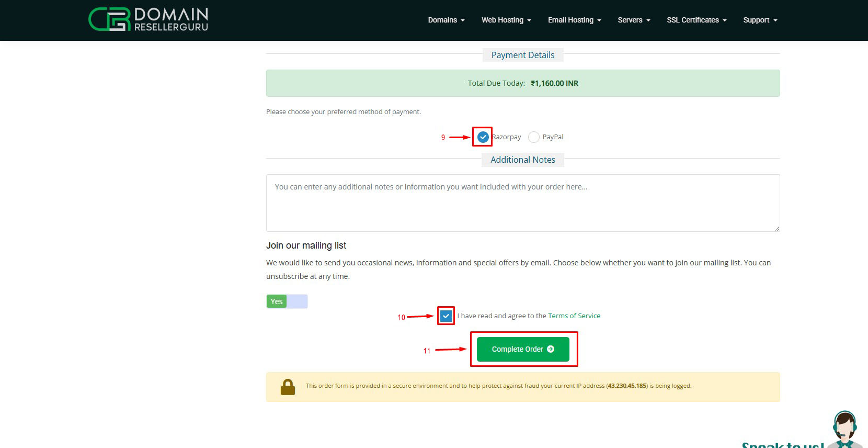Select the Razorpay payment method
868x448 pixels.
pos(483,137)
